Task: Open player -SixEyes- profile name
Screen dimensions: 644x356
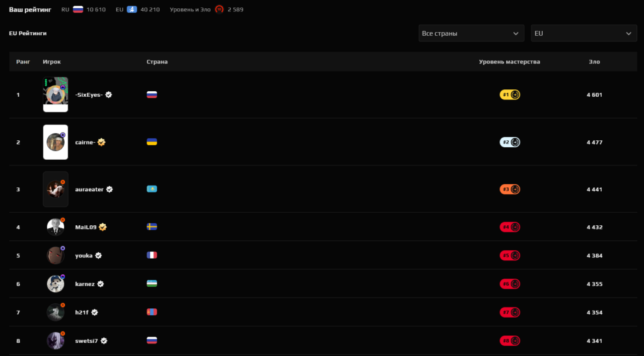Action: click(89, 95)
